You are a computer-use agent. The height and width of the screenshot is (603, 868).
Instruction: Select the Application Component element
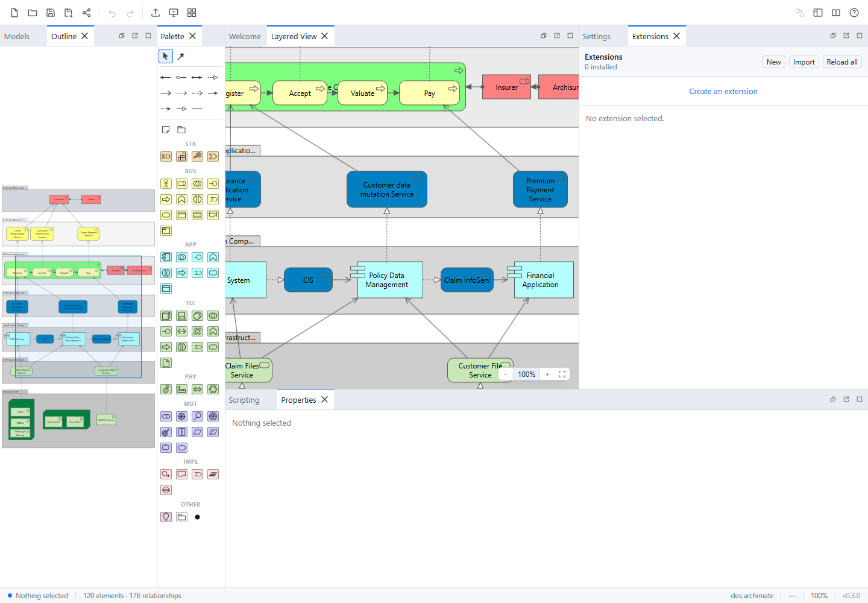166,257
